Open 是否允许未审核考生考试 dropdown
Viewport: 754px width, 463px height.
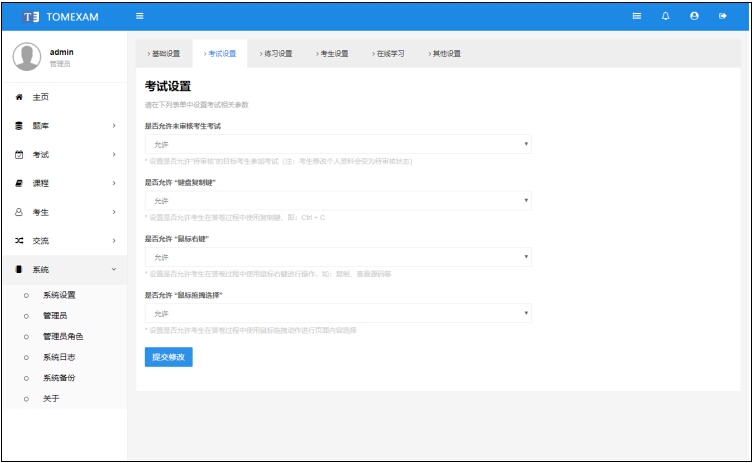point(338,144)
